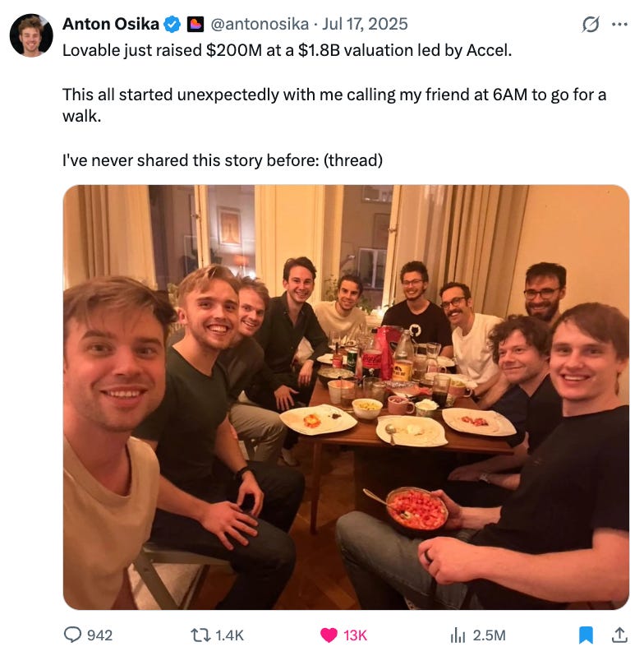Click the repost icon showing 1.4K
Image resolution: width=644 pixels, height=656 pixels.
point(200,635)
